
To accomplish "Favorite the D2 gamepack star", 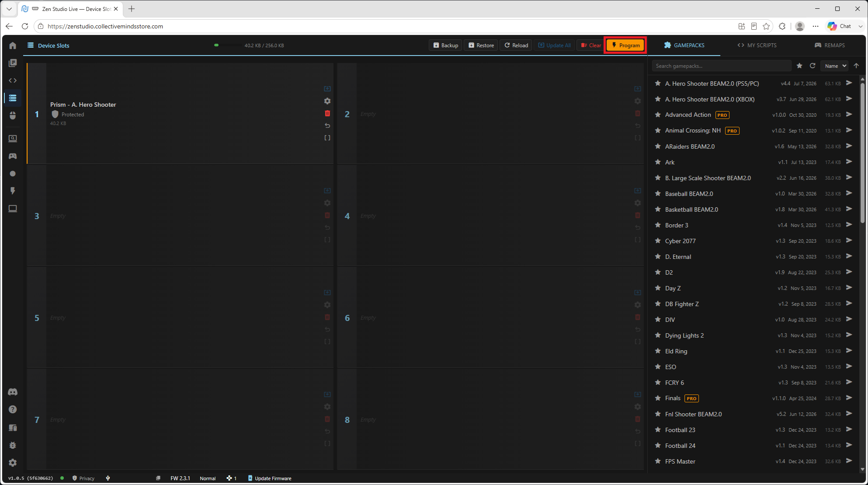I will 658,272.
